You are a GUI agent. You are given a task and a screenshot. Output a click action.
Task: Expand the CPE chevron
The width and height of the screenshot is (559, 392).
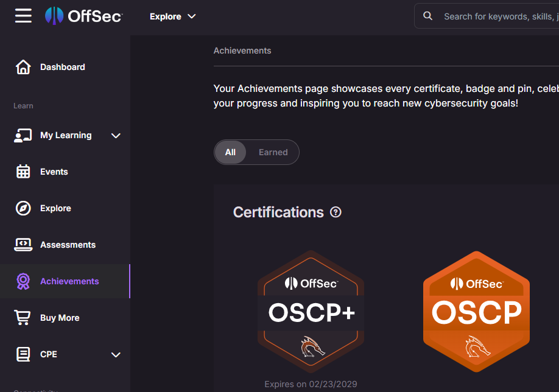(116, 355)
